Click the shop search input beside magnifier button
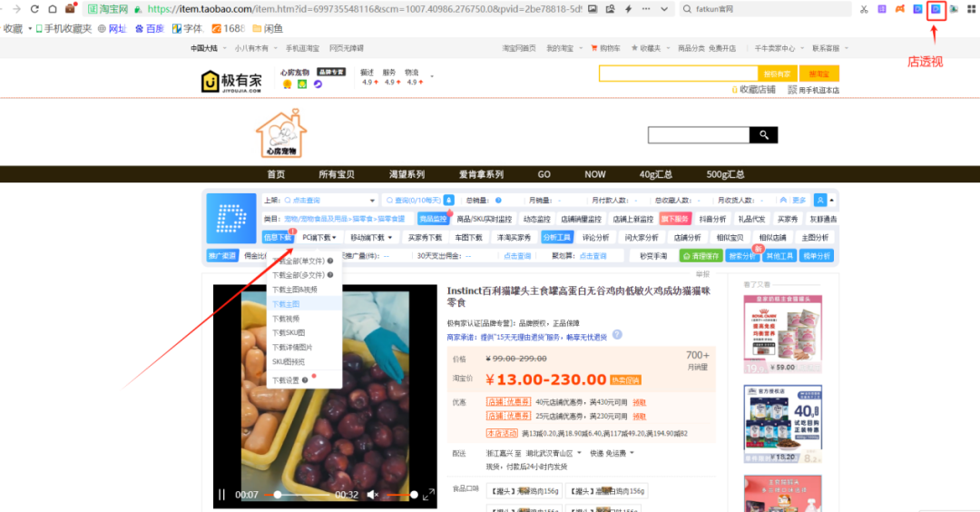The width and height of the screenshot is (980, 512). (x=699, y=135)
